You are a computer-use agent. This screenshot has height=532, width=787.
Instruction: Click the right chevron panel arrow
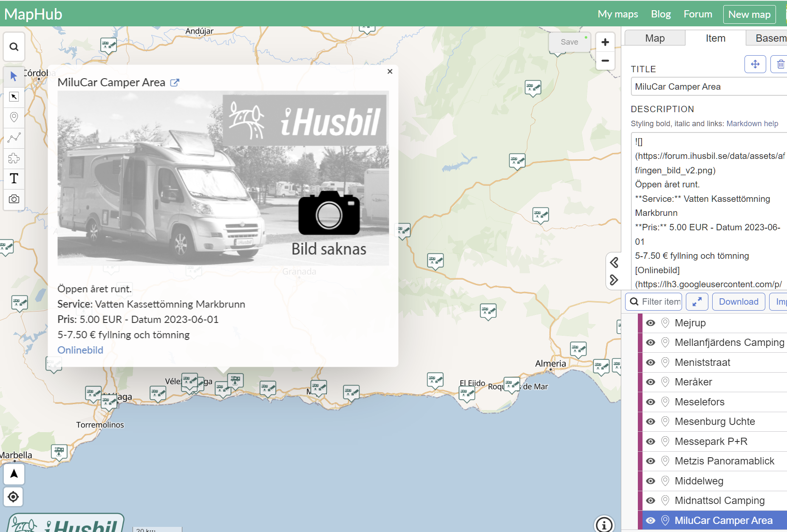[614, 280]
